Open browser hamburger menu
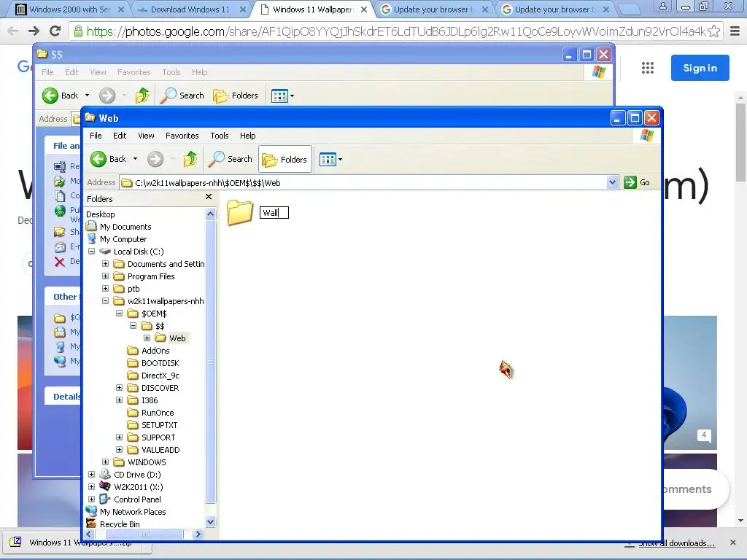This screenshot has width=747, height=560. coord(735,31)
